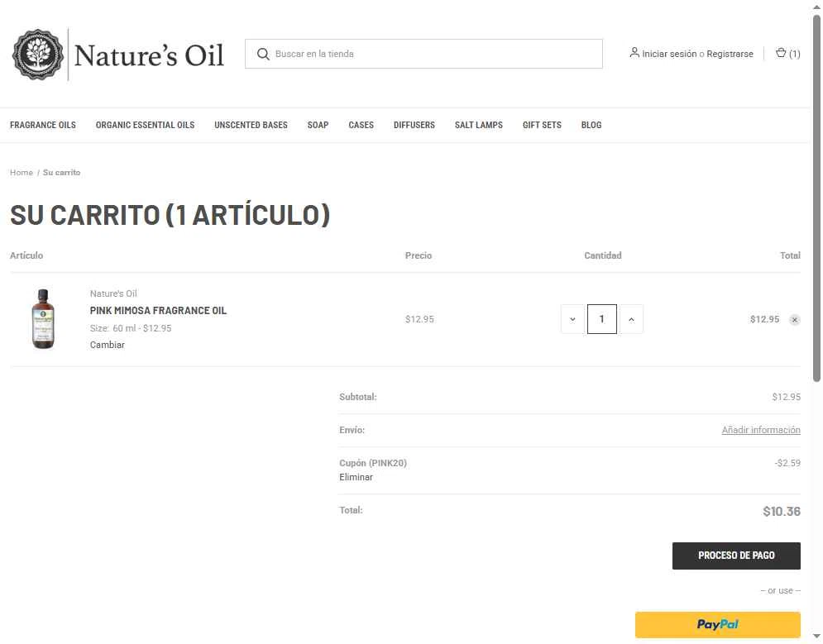Decrease quantity with down chevron
The width and height of the screenshot is (823, 644).
[x=572, y=319]
